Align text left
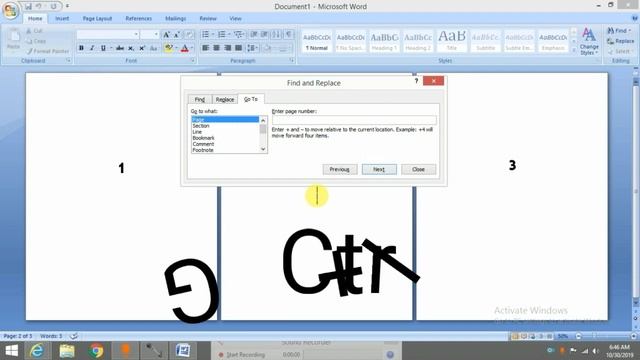 206,48
